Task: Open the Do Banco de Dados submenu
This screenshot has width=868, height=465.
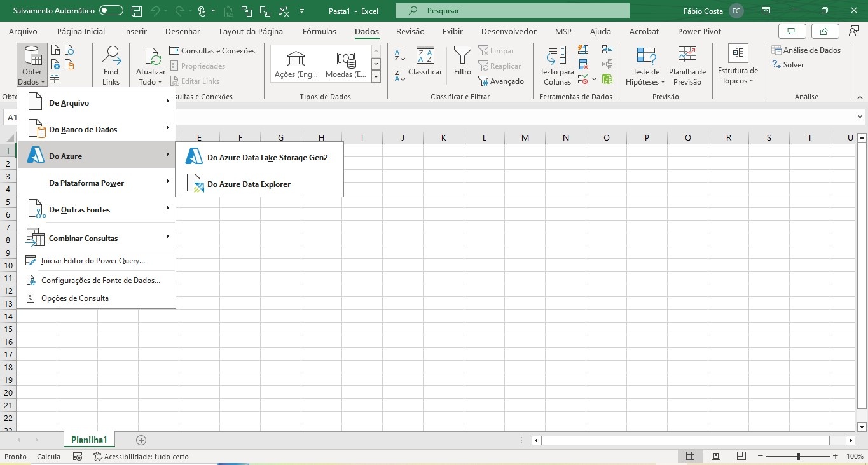Action: pos(96,129)
